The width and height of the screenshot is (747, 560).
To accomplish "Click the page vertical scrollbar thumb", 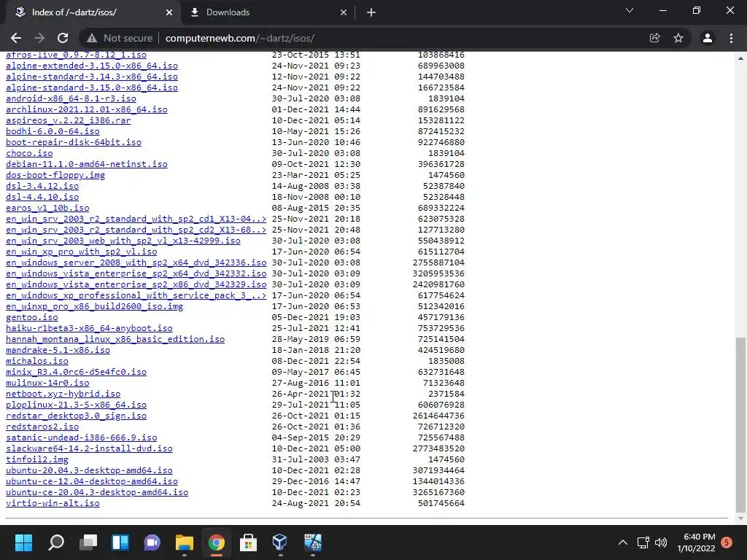I will point(740,424).
